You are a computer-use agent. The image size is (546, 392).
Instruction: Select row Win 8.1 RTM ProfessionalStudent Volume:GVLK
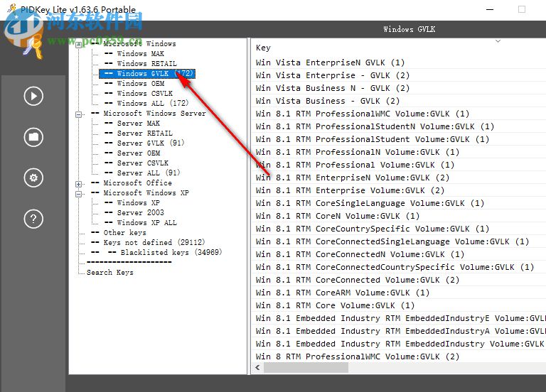tap(398, 139)
